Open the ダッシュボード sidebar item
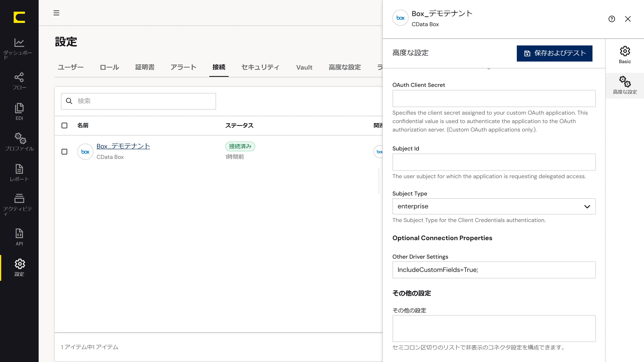This screenshot has width=644, height=362. click(x=19, y=48)
